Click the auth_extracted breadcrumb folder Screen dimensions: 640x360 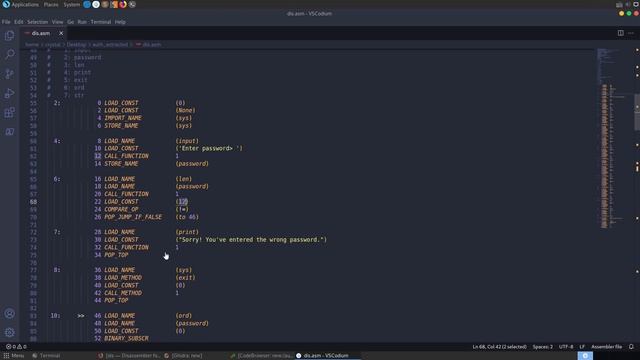[110, 44]
